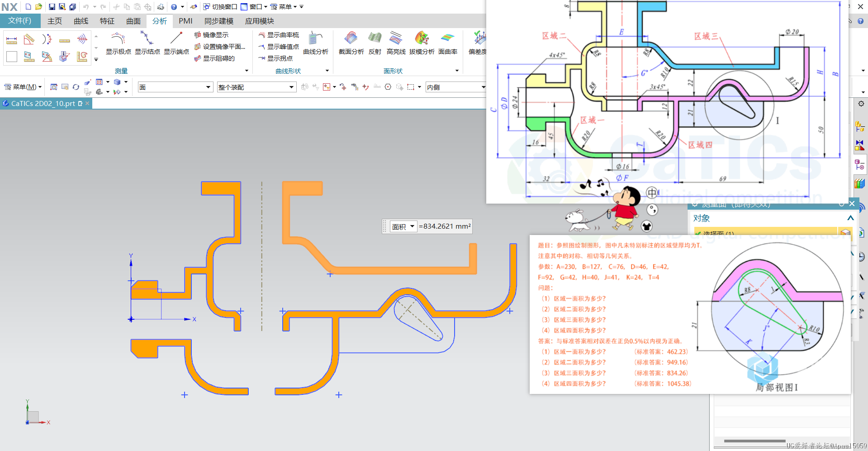
Task: Click the Measure Face icon with ruler
Action: (29, 57)
